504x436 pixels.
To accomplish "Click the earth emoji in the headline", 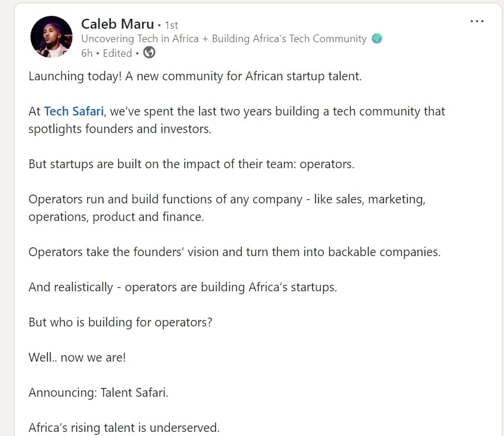I will tap(377, 39).
